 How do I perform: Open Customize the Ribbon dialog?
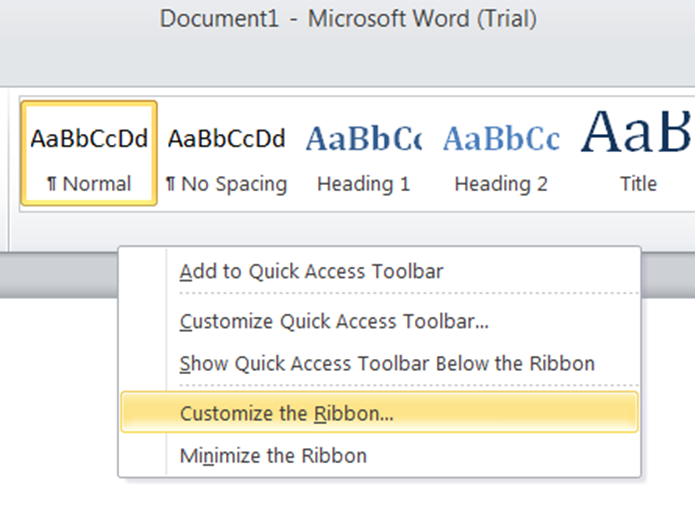tap(380, 413)
